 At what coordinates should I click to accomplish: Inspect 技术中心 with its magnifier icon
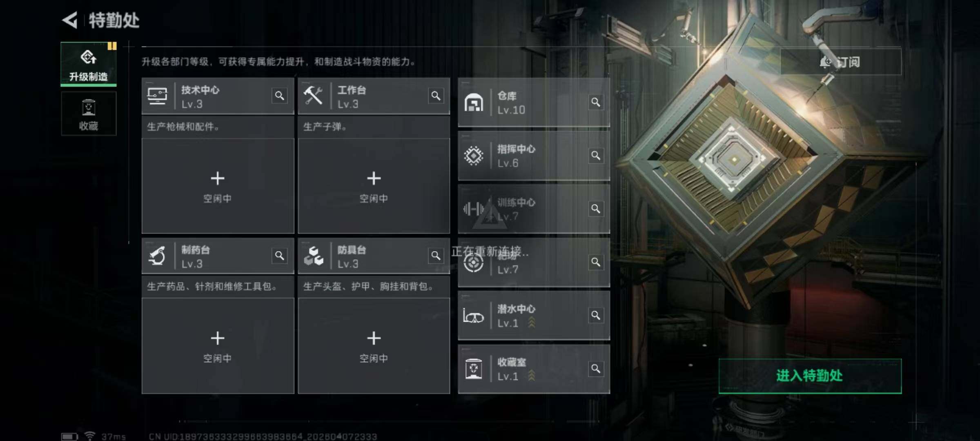[x=279, y=96]
